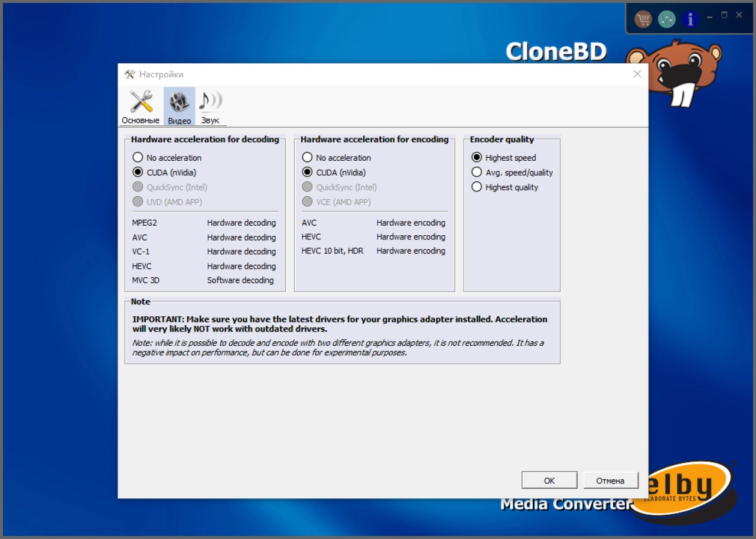Image resolution: width=756 pixels, height=539 pixels.
Task: Choose Highest speed encoder quality
Action: pos(504,158)
